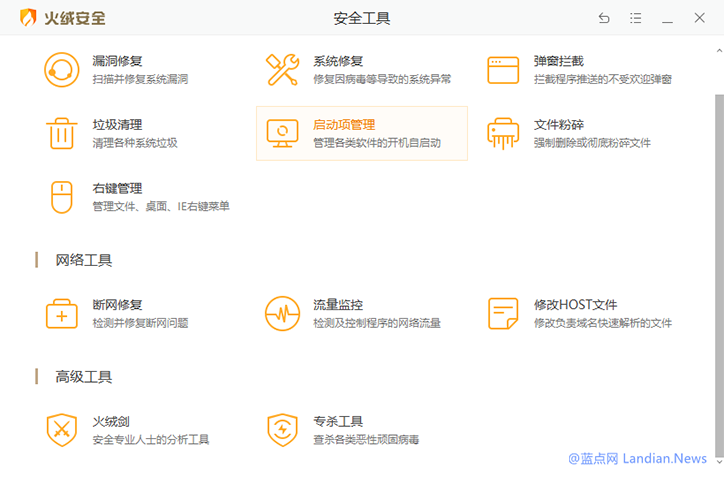Image resolution: width=724 pixels, height=477 pixels.
Task: Click the 文件粉碎 shredder icon
Action: coord(503,133)
